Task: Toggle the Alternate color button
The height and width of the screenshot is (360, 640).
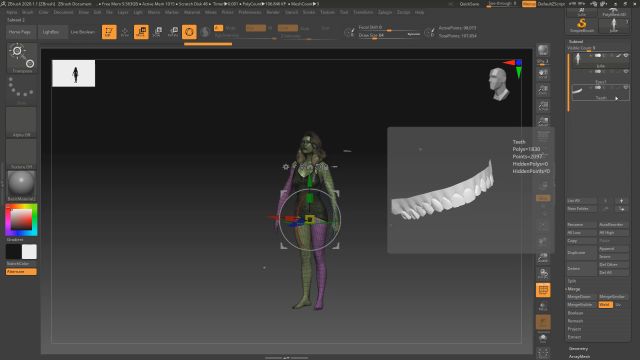Action: pos(21,271)
